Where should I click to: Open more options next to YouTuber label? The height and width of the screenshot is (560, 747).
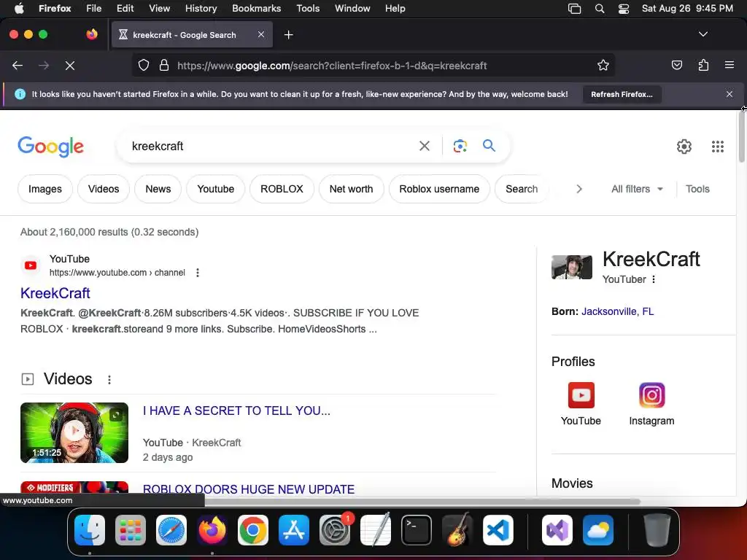(x=654, y=279)
